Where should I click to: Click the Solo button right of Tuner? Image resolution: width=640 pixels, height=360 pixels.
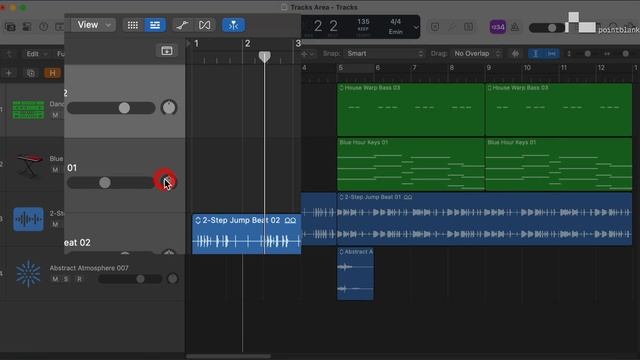[469, 27]
